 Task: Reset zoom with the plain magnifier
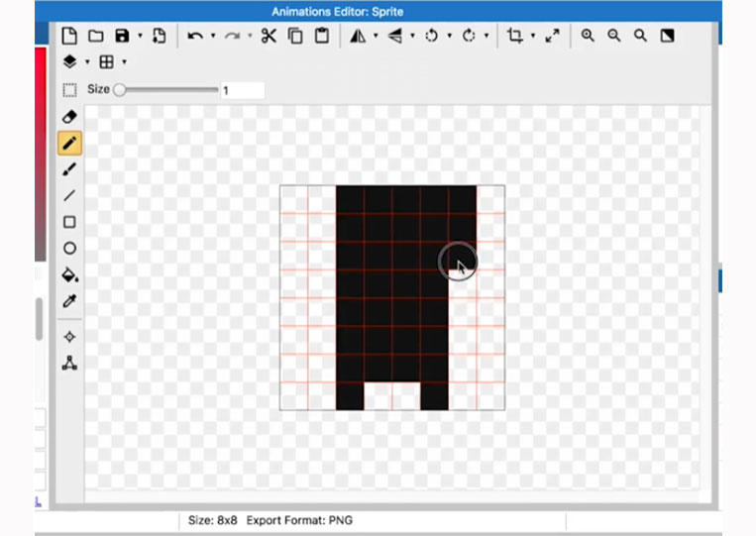[x=640, y=36]
